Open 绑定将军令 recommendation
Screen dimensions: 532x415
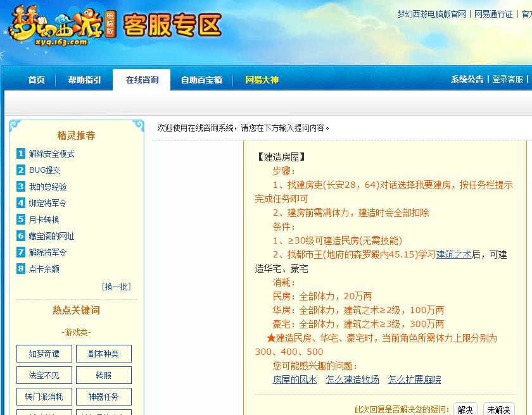(48, 203)
